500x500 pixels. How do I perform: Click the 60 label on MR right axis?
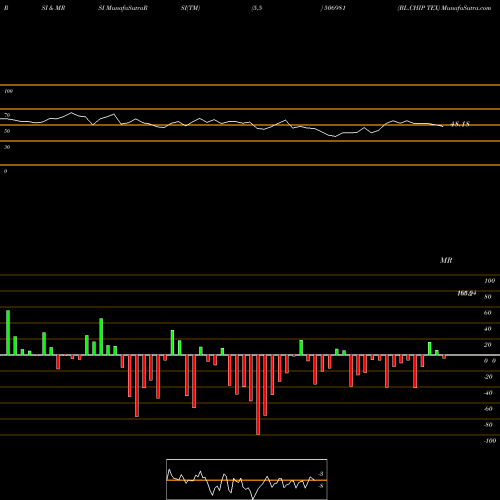tap(488, 313)
